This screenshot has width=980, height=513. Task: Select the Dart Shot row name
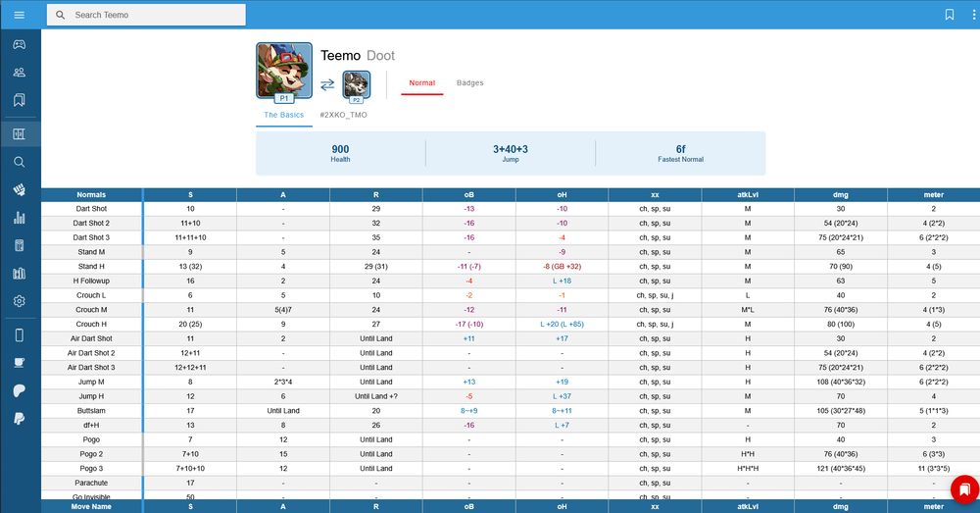pos(91,209)
